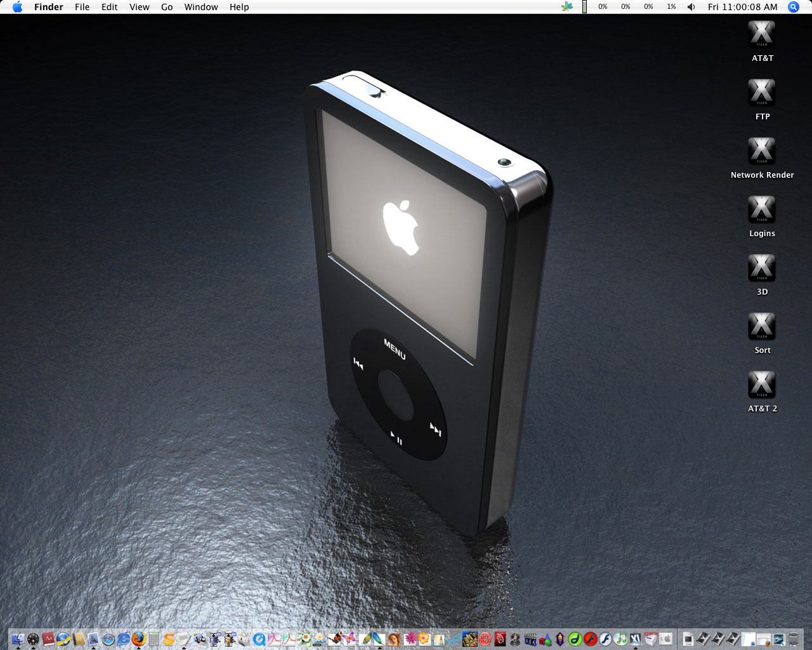Open the Trash in the Dock
Screen dimensions: 812x650
[793, 639]
